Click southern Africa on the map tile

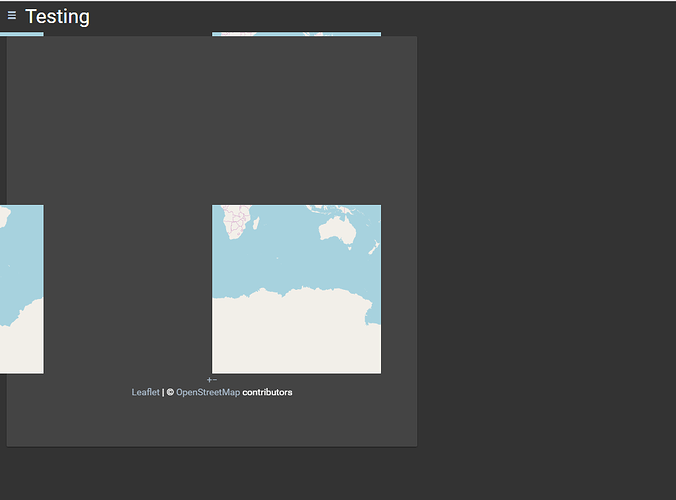(236, 221)
